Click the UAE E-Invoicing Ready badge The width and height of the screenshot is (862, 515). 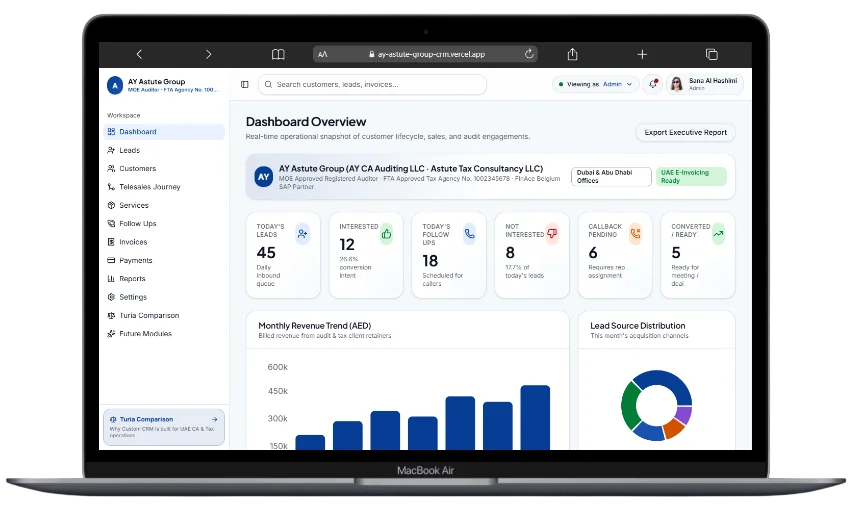(691, 176)
